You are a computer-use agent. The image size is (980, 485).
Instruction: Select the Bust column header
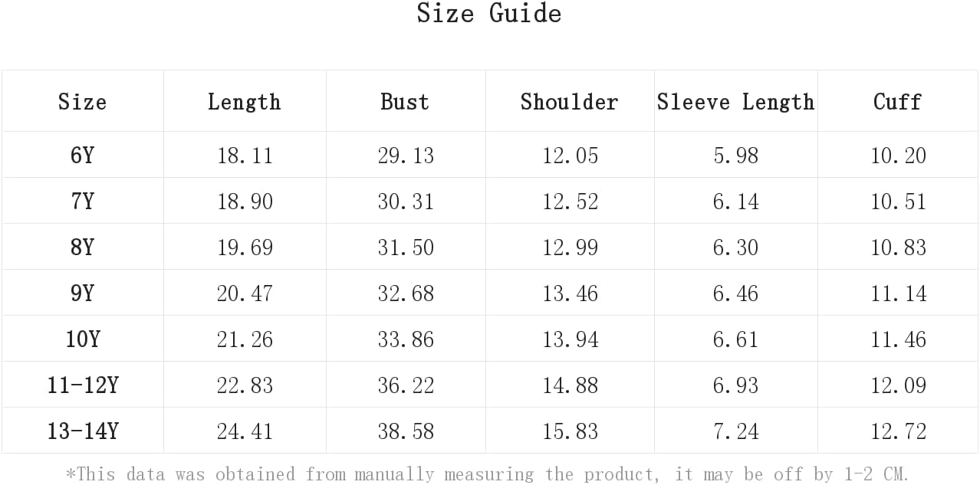click(405, 102)
